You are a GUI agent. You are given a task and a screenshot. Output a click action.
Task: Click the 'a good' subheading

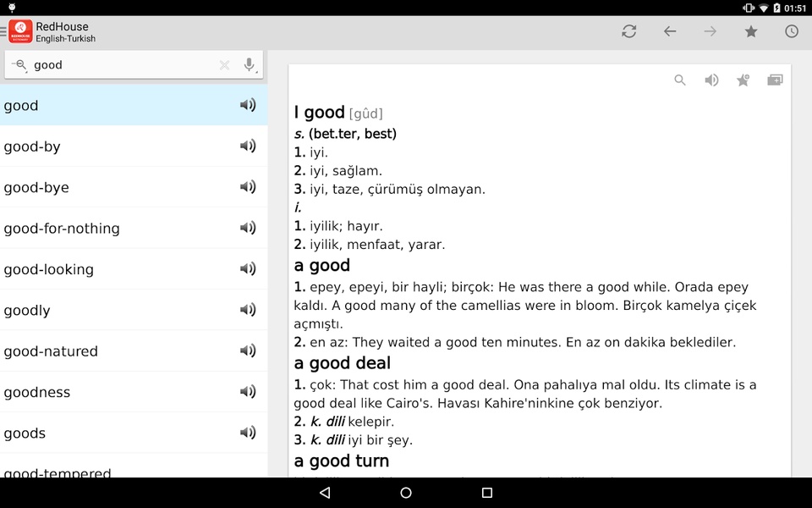pyautogui.click(x=322, y=265)
